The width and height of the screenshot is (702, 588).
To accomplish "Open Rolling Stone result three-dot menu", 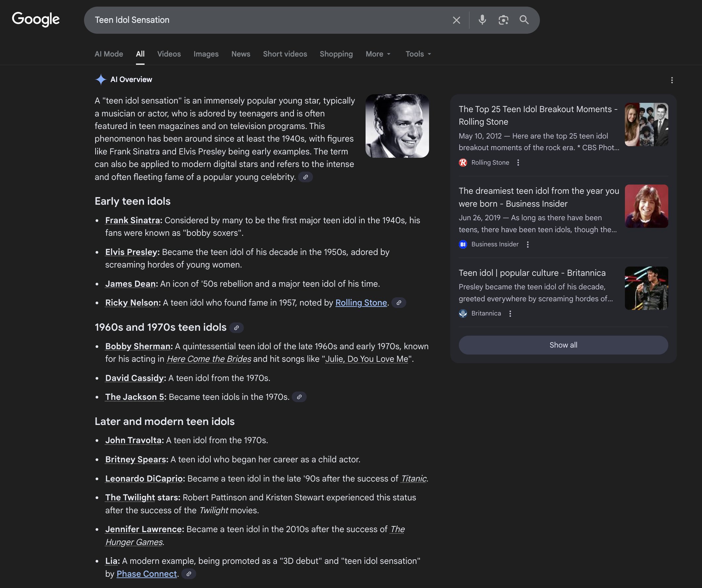I will tap(518, 163).
